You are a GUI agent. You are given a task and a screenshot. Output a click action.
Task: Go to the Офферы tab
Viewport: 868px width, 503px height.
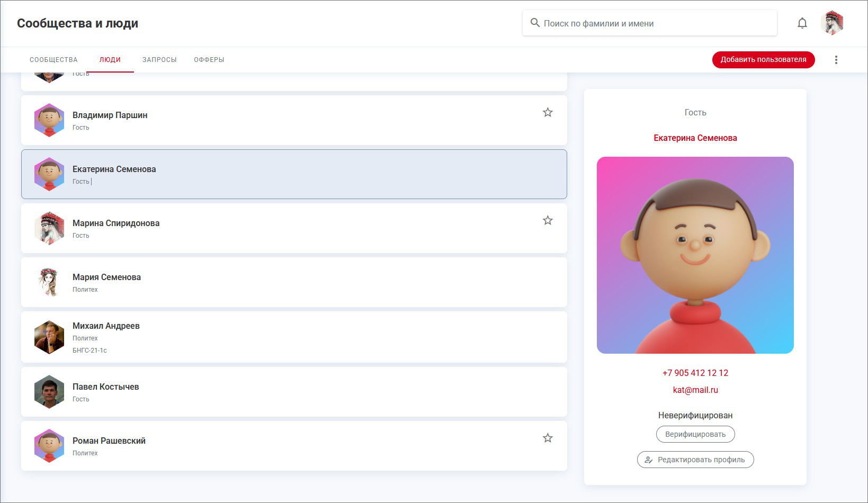[209, 60]
